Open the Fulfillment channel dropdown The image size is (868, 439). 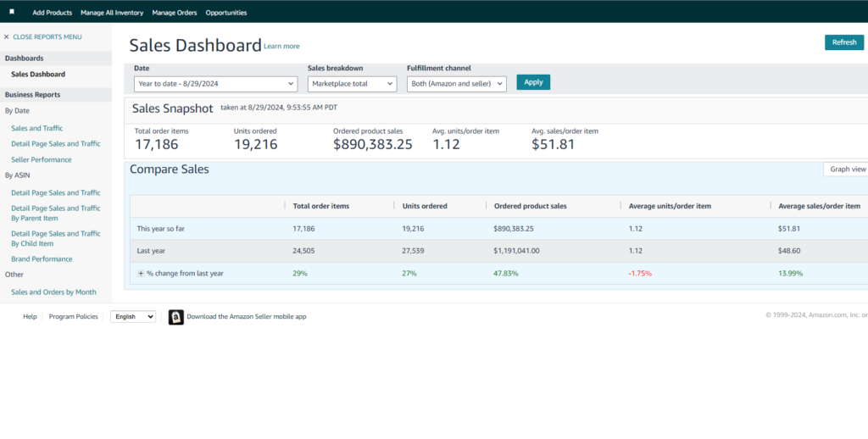457,84
